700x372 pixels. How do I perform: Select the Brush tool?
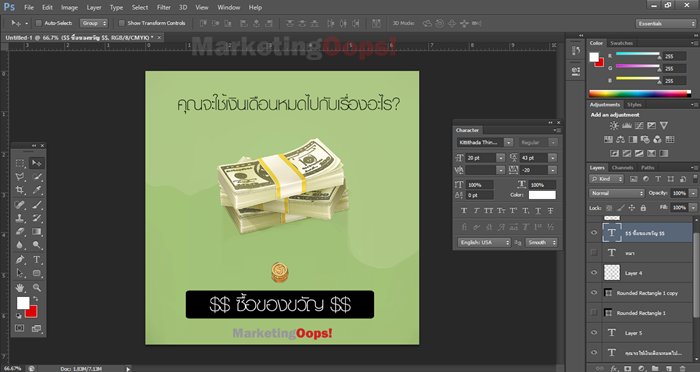37,205
